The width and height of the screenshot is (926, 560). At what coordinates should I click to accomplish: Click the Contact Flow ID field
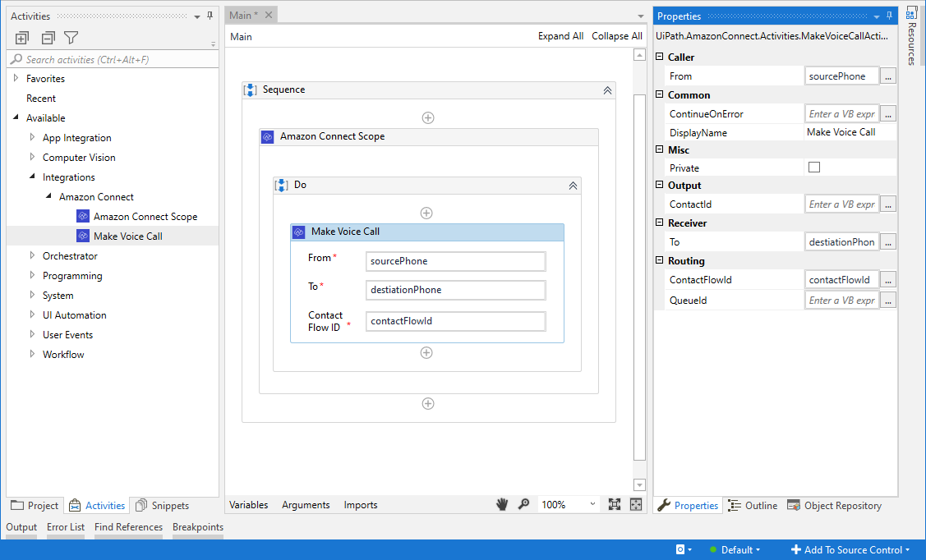click(x=456, y=322)
